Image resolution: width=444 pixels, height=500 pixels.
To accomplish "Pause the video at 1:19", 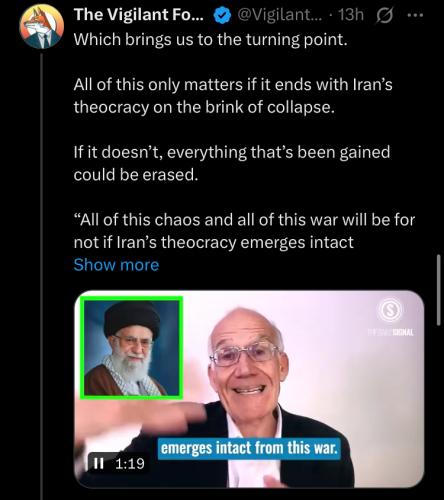I will [x=98, y=463].
